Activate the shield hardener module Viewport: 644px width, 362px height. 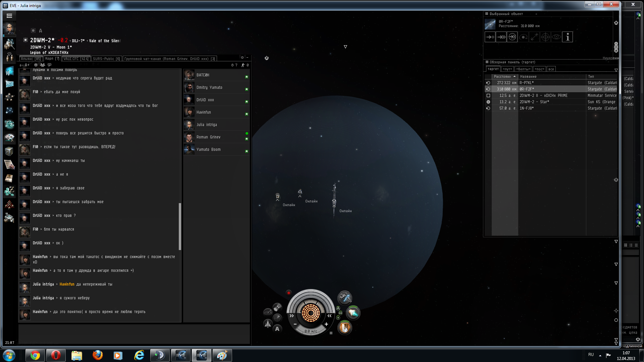345,327
